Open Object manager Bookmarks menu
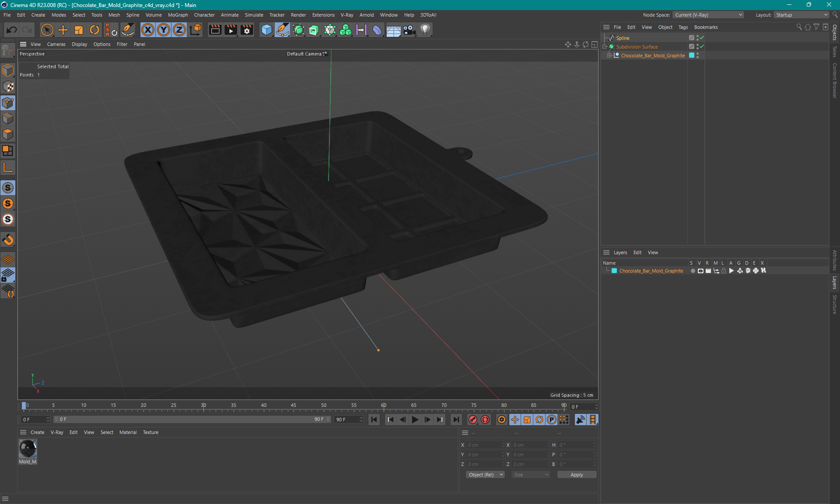This screenshot has height=504, width=840. coord(706,27)
